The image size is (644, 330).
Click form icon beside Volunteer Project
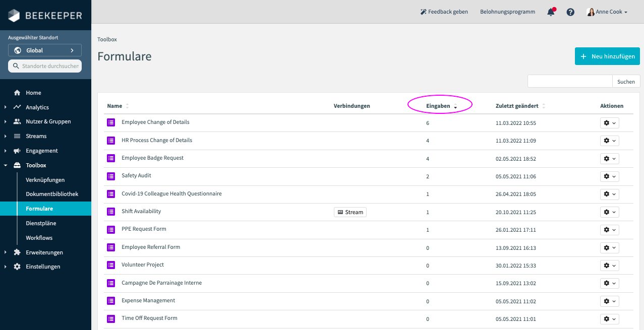[111, 265]
